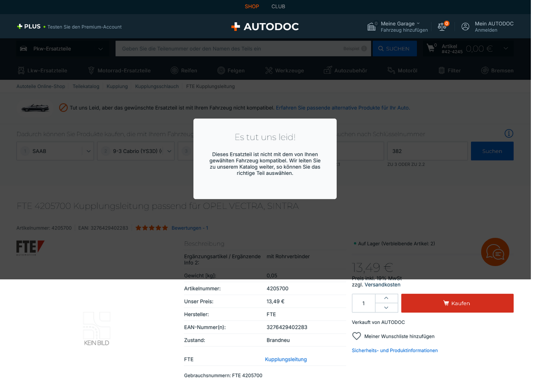The image size is (534, 392).
Task: Open the Reifen menu item
Action: (x=184, y=70)
